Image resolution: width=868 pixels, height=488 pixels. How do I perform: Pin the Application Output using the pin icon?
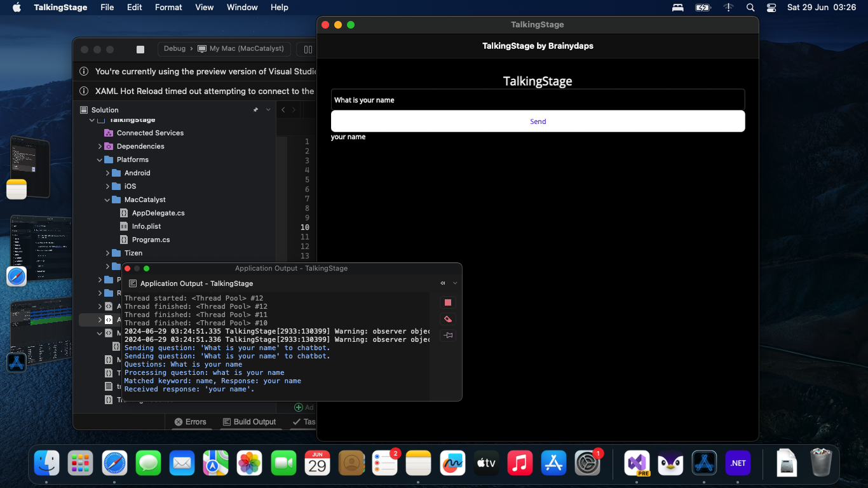pyautogui.click(x=448, y=335)
